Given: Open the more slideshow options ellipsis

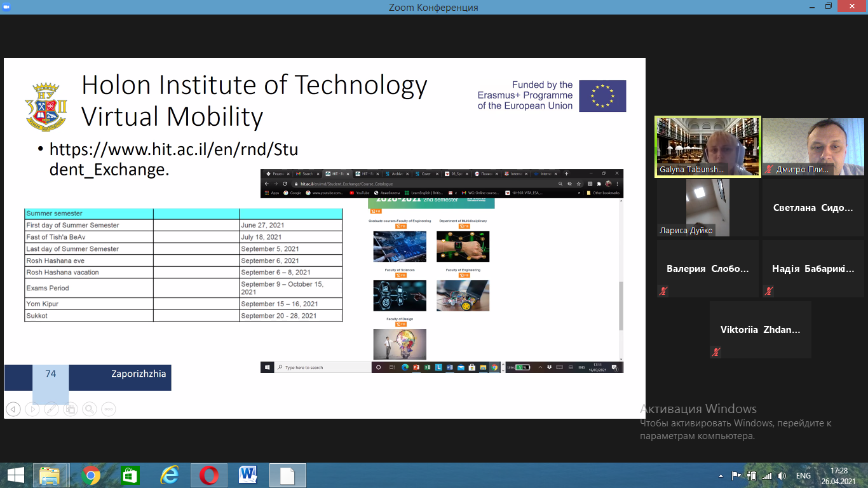Looking at the screenshot, I should (x=109, y=409).
